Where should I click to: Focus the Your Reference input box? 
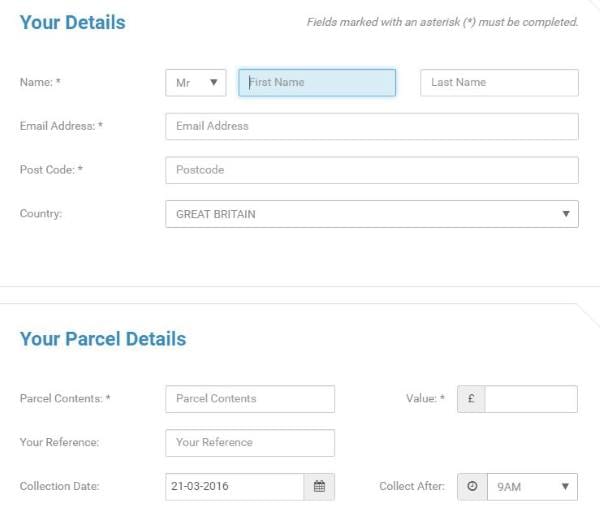coord(250,443)
